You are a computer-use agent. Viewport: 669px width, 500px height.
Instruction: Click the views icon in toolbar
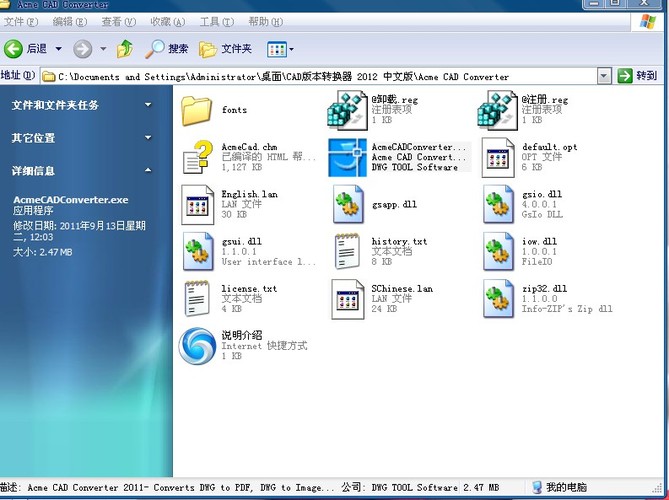[276, 49]
